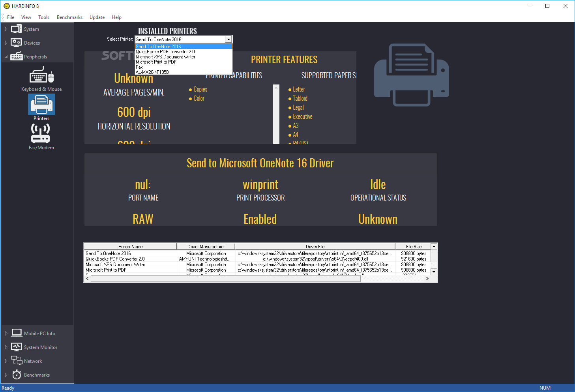Select the Printers icon in sidebar

41,105
